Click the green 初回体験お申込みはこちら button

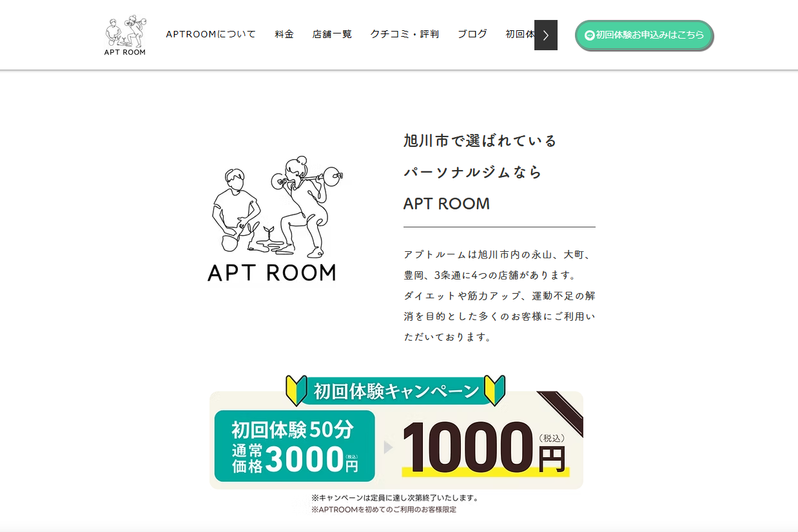point(644,35)
